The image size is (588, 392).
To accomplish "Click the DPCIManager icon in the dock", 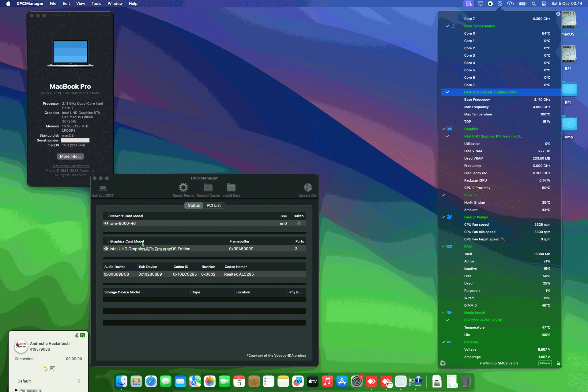I will [x=416, y=381].
